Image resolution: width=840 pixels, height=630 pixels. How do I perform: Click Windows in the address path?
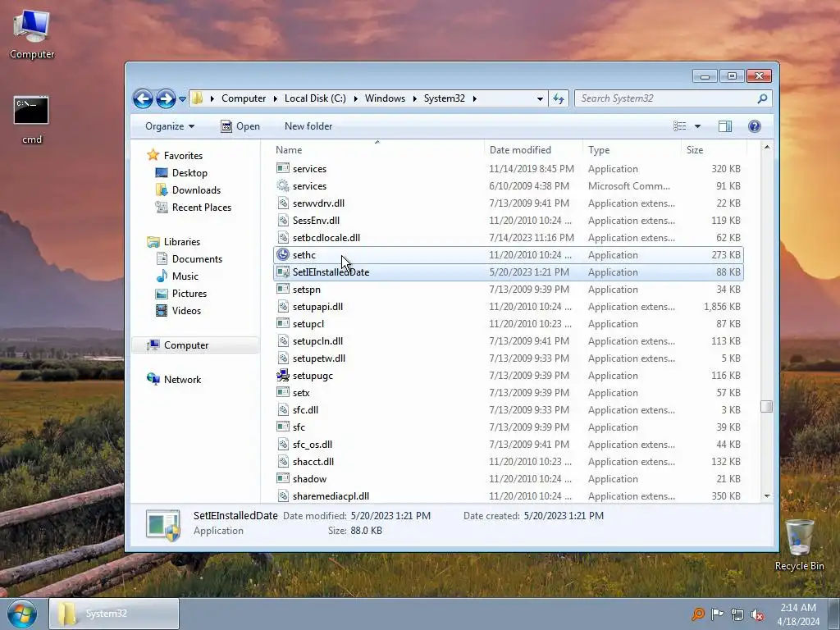(386, 98)
